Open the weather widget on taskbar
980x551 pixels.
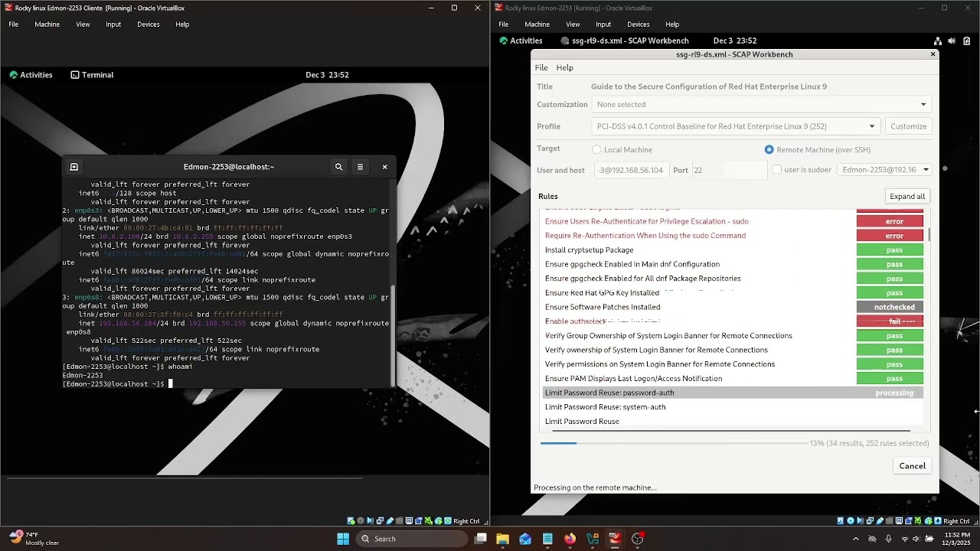click(x=34, y=539)
